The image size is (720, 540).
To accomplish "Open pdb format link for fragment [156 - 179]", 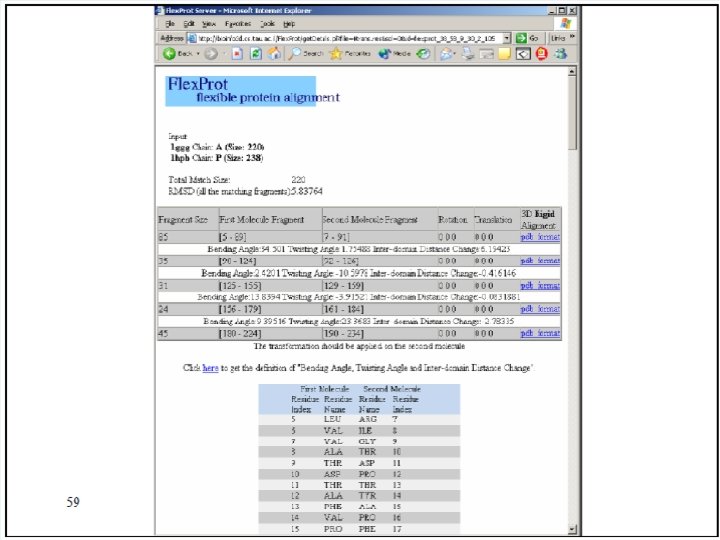I will pyautogui.click(x=540, y=309).
